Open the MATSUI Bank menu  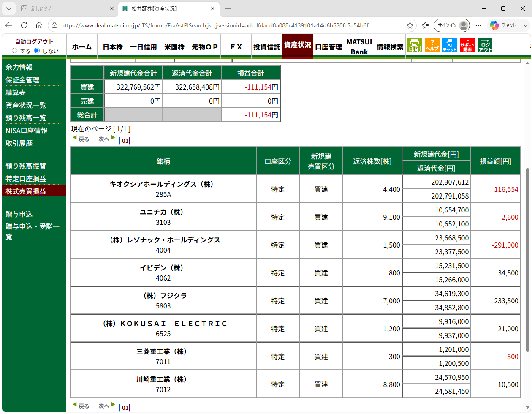click(x=359, y=46)
